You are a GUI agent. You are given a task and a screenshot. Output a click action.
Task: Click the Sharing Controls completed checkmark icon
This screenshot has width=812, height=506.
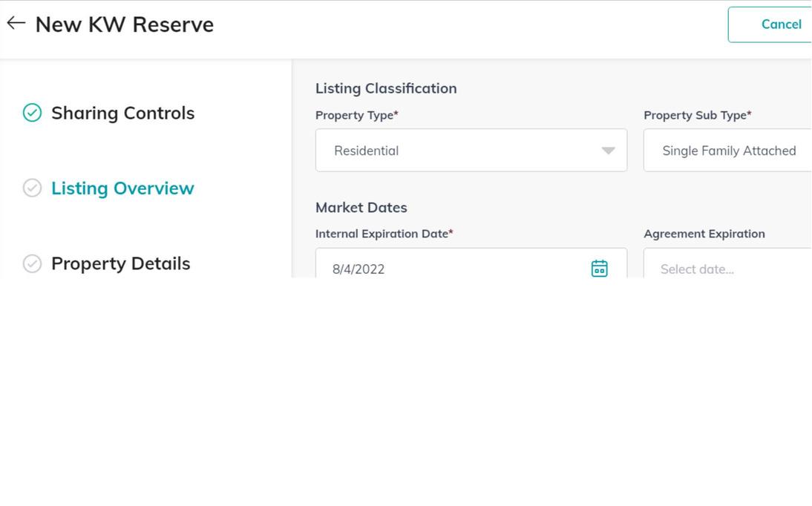32,113
